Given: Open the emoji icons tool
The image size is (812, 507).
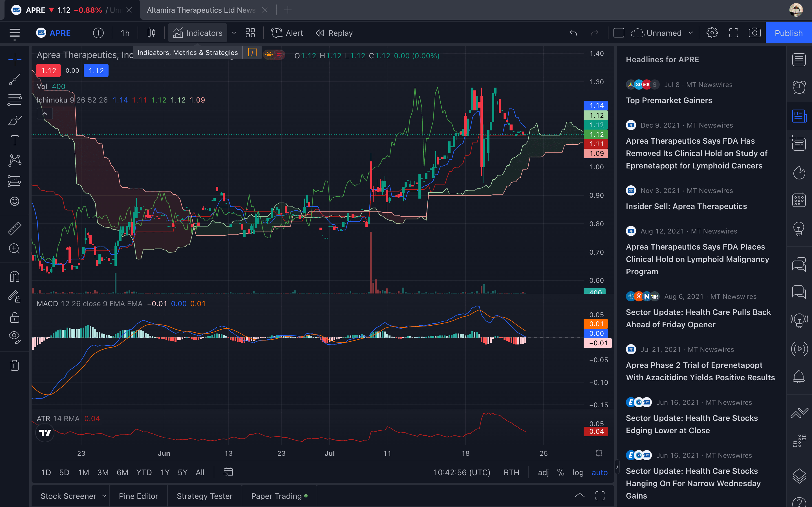Looking at the screenshot, I should [14, 201].
